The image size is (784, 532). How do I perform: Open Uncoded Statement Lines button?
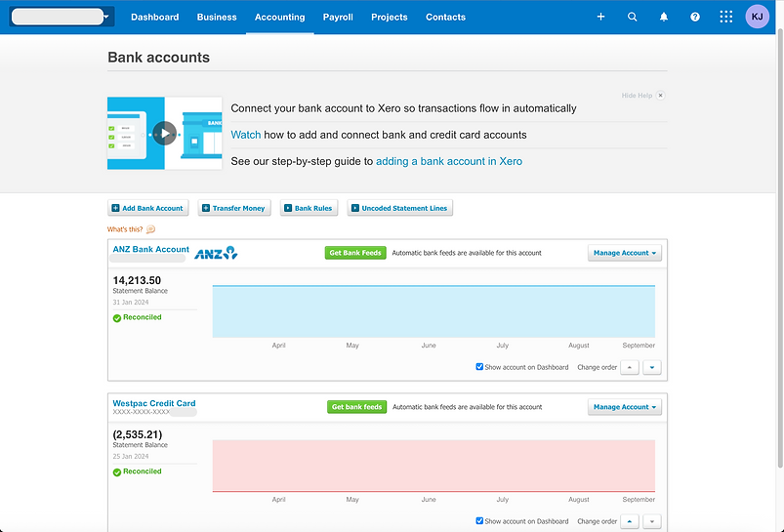[399, 208]
